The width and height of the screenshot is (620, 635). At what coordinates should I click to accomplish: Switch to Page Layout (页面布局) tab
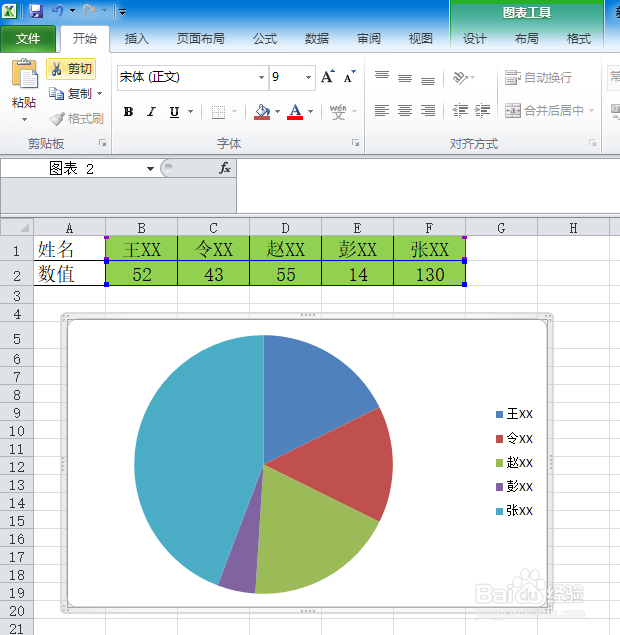[200, 39]
